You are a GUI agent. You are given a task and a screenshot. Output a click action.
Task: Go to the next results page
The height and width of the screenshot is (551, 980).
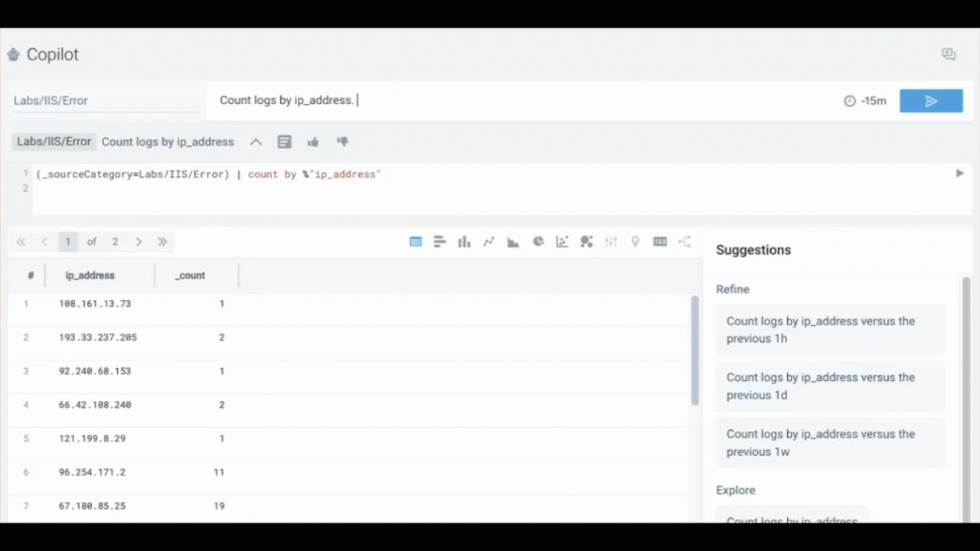coord(139,242)
